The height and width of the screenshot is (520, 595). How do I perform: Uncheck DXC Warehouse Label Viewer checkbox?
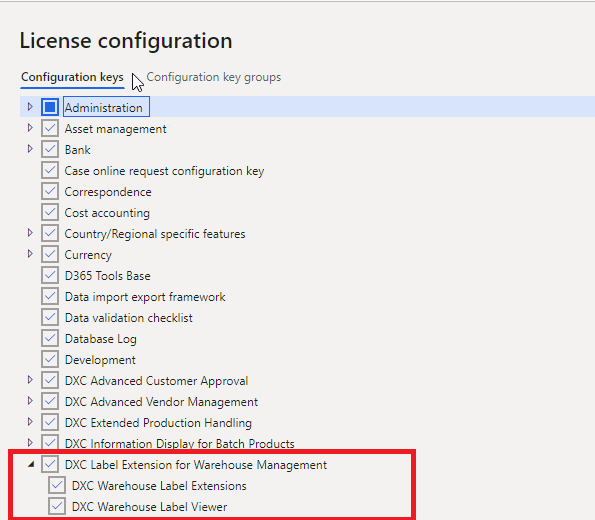[x=57, y=506]
